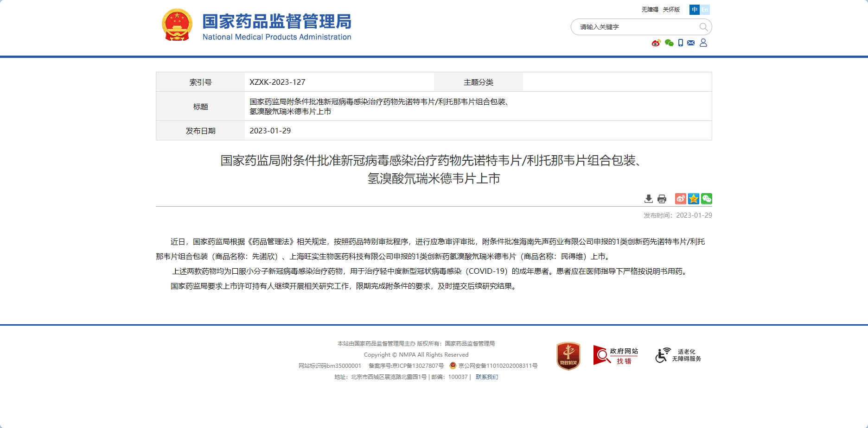
Task: Open 适老化无障碍服务 footer badge
Action: [678, 355]
